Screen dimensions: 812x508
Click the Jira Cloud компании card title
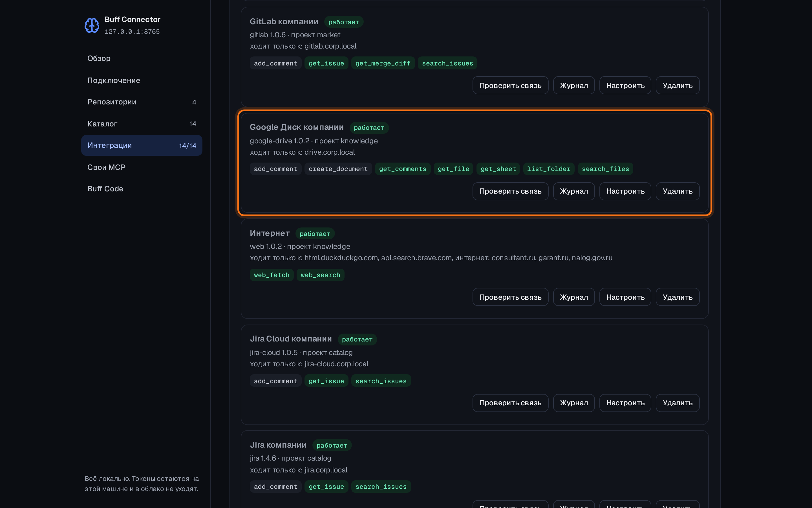click(291, 339)
